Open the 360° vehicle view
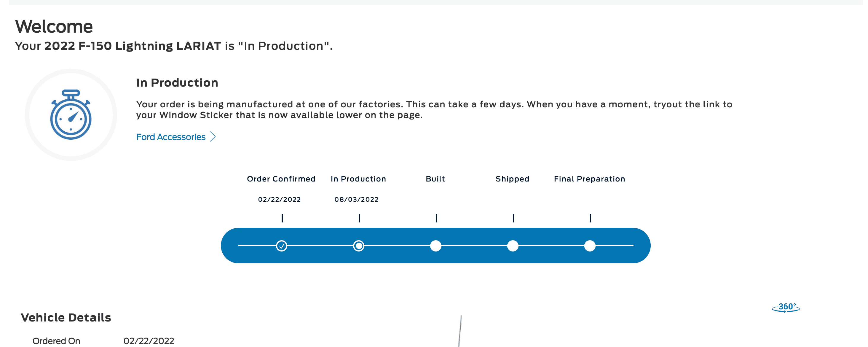The height and width of the screenshot is (347, 868). 786,307
